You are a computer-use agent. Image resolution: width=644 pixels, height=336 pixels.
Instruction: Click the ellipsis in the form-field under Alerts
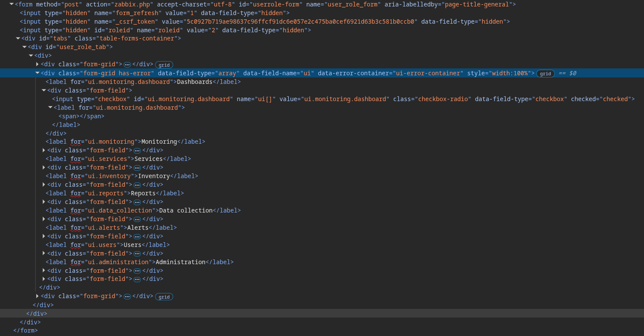(x=137, y=237)
